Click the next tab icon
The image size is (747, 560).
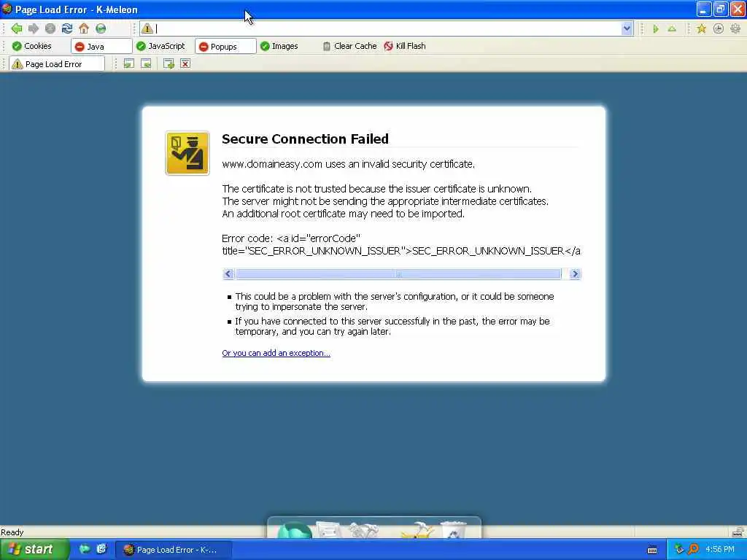click(x=146, y=64)
